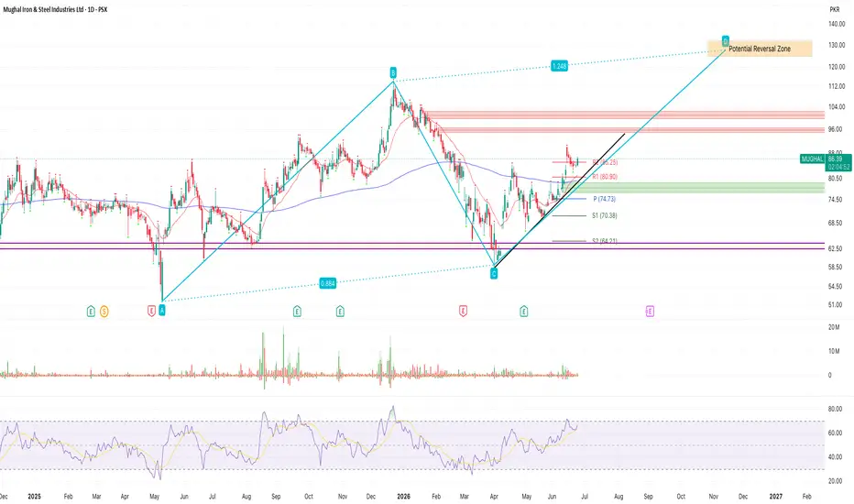The image size is (854, 504).
Task: Click 20.00 on the RSI axis
Action: [x=835, y=481]
